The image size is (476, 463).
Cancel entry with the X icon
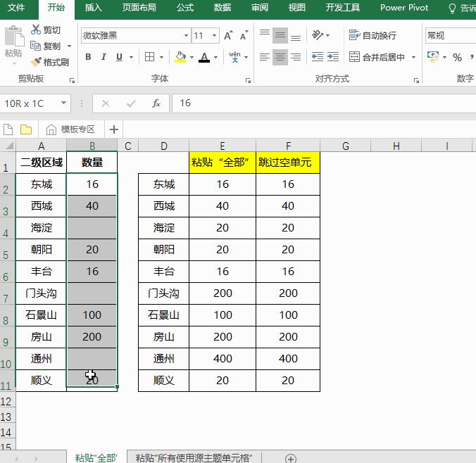(106, 103)
